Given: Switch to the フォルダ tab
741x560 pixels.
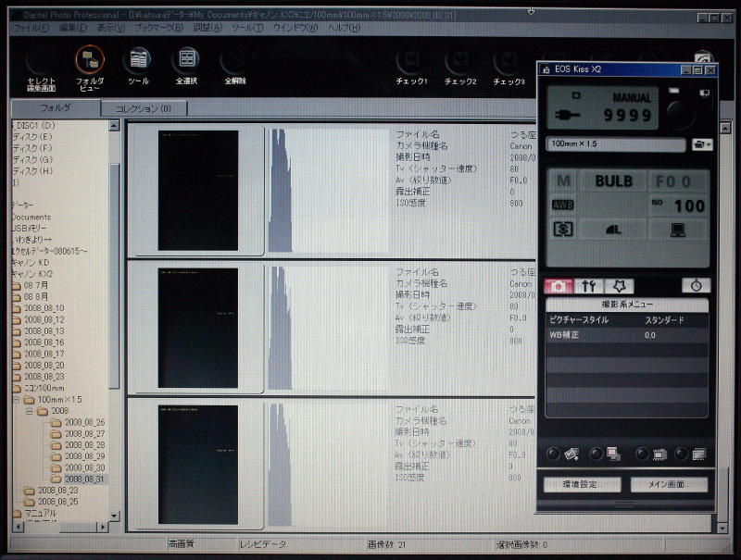Looking at the screenshot, I should (56, 108).
